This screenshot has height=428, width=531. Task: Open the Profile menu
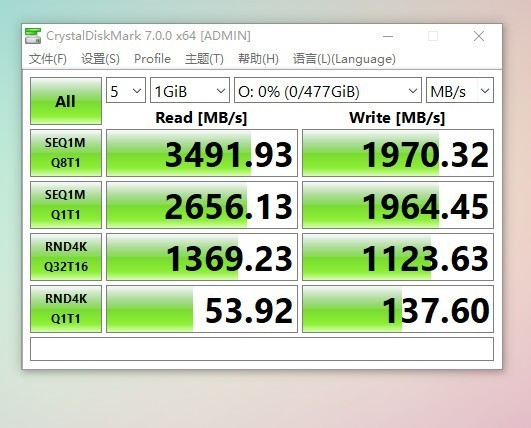[x=152, y=59]
